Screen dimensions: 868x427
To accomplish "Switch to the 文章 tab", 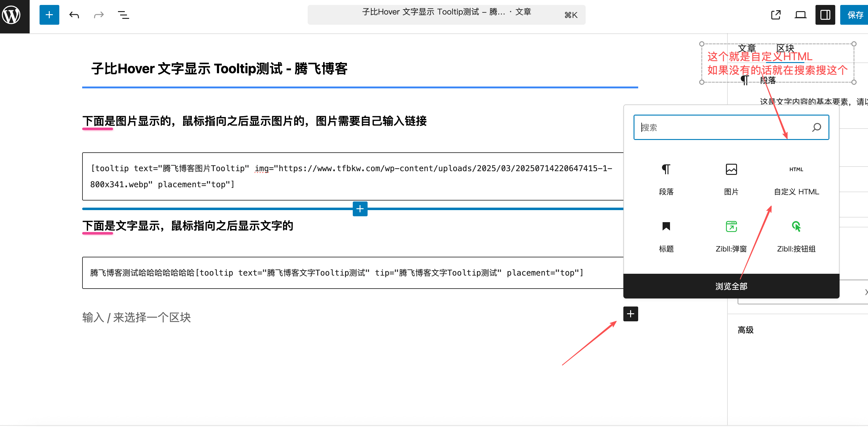I will 747,47.
